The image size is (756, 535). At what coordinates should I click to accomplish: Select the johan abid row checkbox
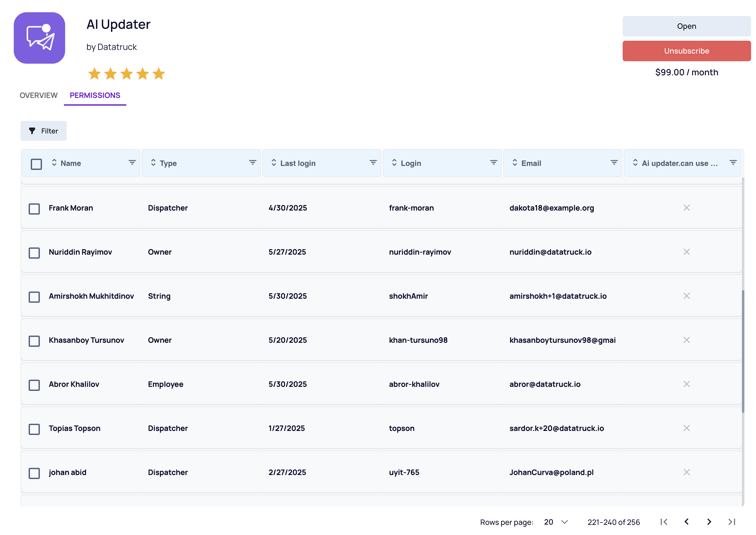(34, 473)
